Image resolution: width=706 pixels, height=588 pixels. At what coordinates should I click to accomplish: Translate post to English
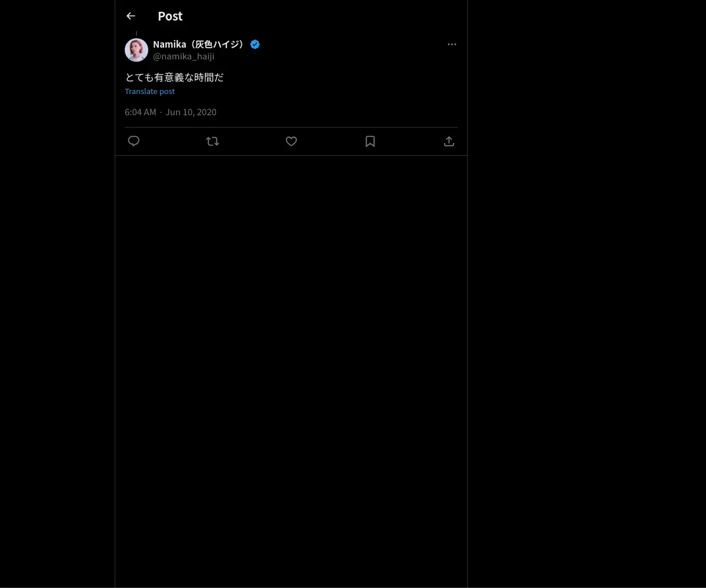(149, 91)
